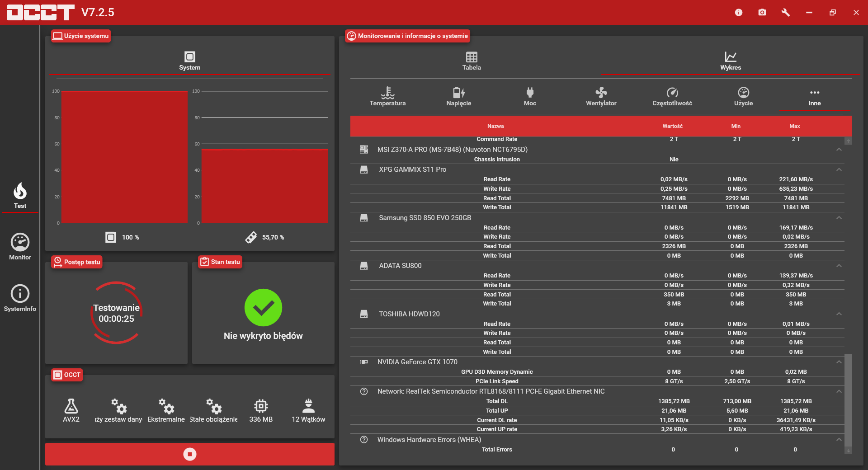This screenshot has height=470, width=868.
Task: Collapse the NVIDIA GeForce GTX 1070 group
Action: (839, 362)
